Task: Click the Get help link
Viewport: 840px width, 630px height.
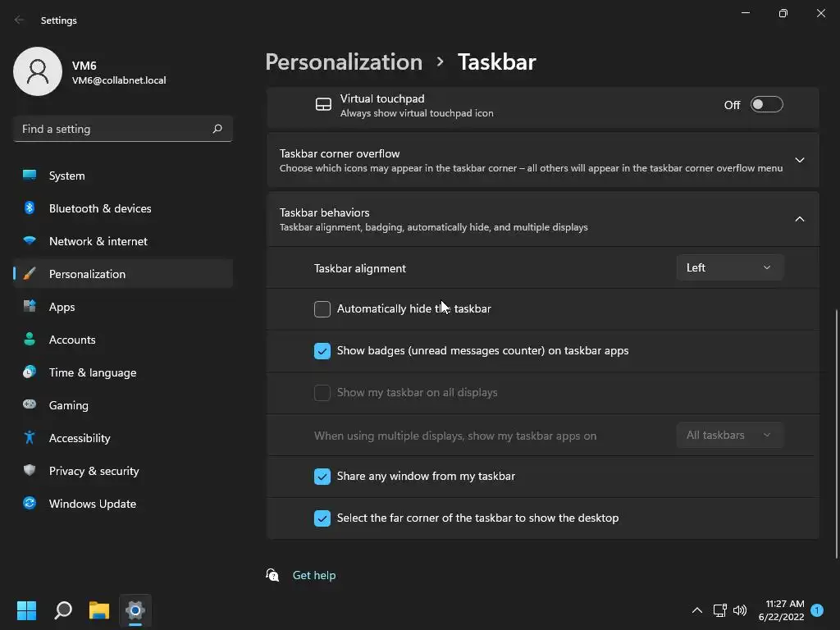Action: click(x=313, y=575)
